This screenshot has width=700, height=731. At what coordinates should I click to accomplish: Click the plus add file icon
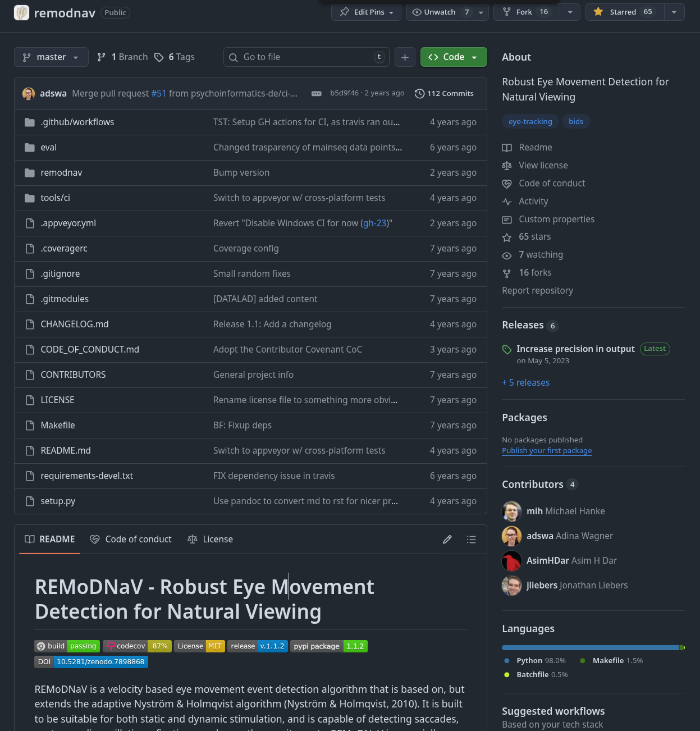(x=405, y=57)
